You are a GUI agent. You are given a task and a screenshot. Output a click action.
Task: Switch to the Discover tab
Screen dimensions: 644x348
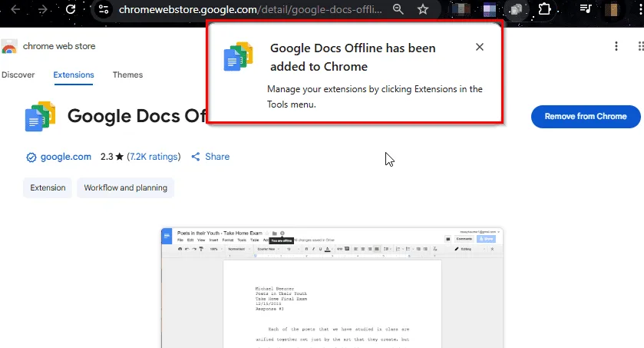18,75
